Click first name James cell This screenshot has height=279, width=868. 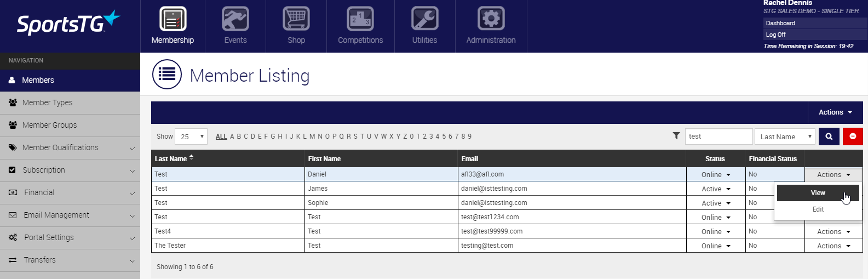coord(381,189)
